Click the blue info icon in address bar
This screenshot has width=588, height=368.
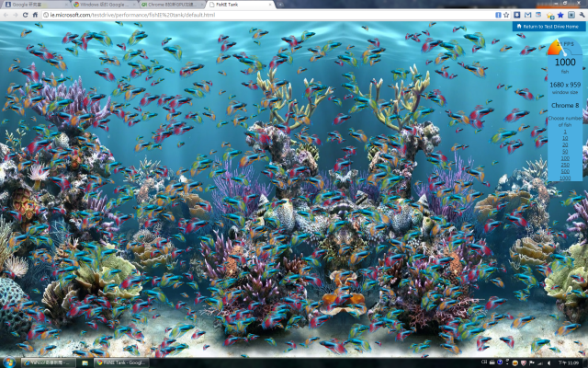coord(498,15)
